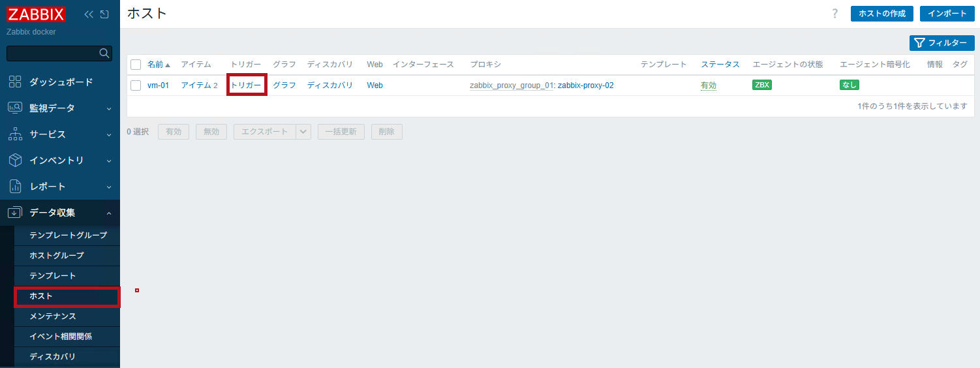This screenshot has height=368, width=980.
Task: Expand the インベントリ menu chevron
Action: pos(109,161)
